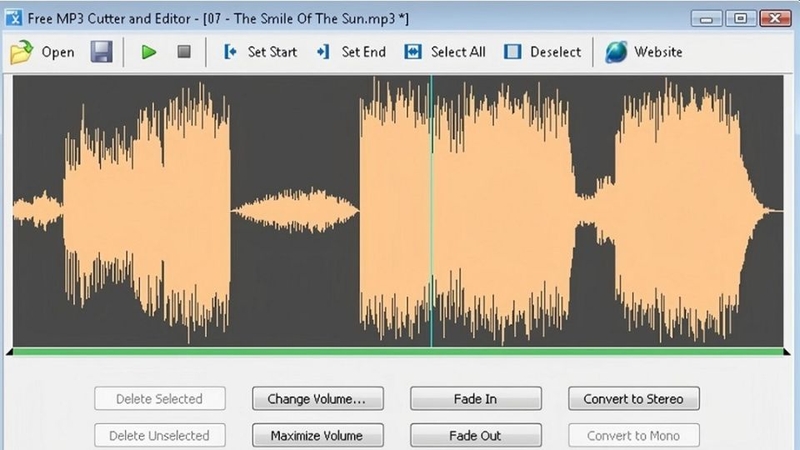Click the Set End bracket icon
Image resolution: width=800 pixels, height=450 pixels.
[323, 52]
